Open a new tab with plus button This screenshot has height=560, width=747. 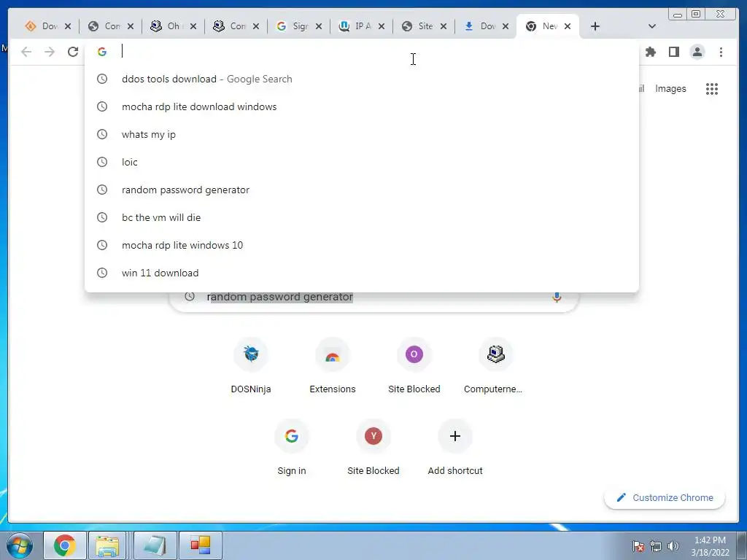click(x=595, y=26)
